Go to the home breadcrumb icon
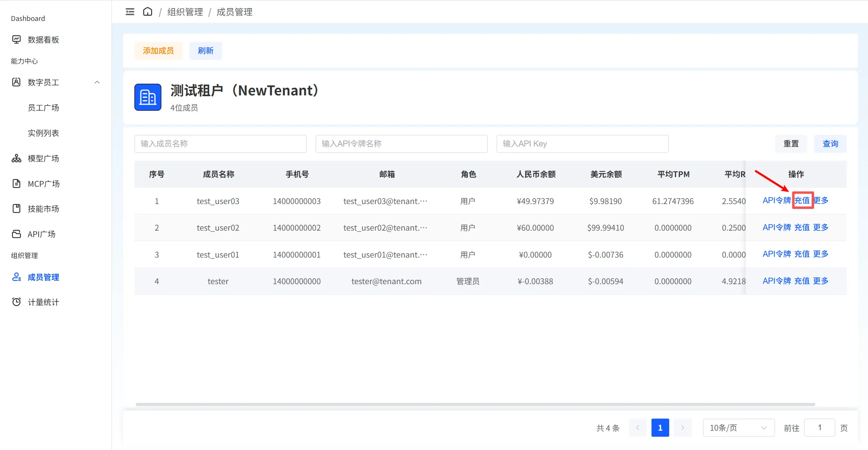This screenshot has width=868, height=450. [148, 12]
